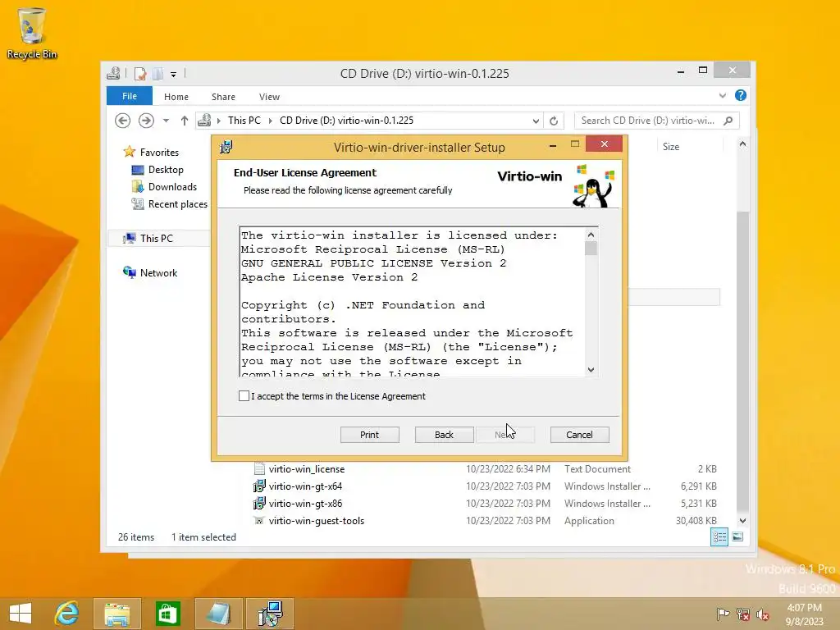Image resolution: width=840 pixels, height=630 pixels.
Task: Click the New Folder quick access icon
Action: pyautogui.click(x=158, y=74)
